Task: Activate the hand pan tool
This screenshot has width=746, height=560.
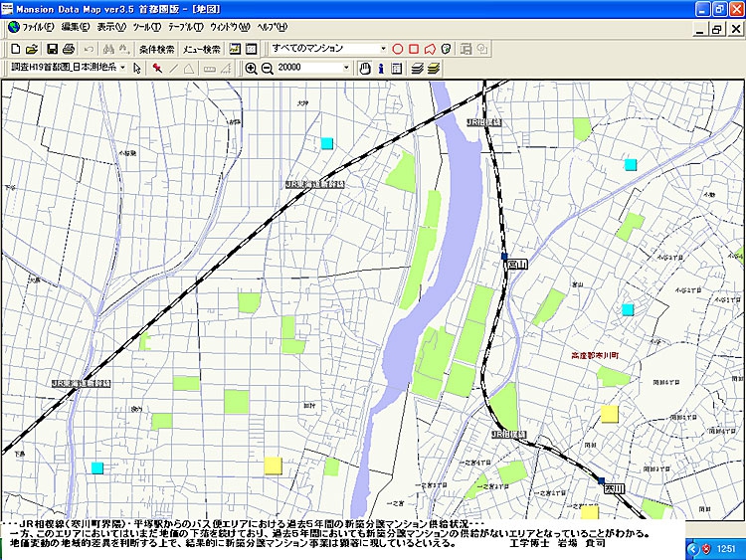Action: [364, 69]
